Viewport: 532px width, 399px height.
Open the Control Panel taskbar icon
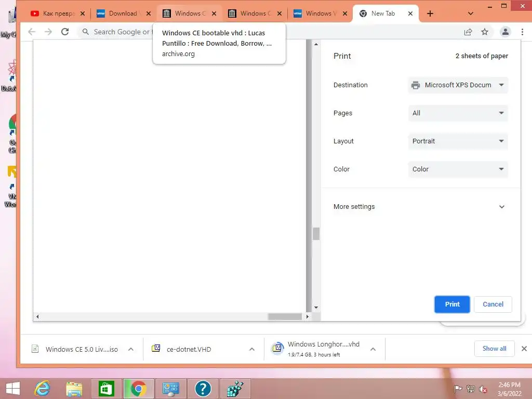pyautogui.click(x=170, y=389)
